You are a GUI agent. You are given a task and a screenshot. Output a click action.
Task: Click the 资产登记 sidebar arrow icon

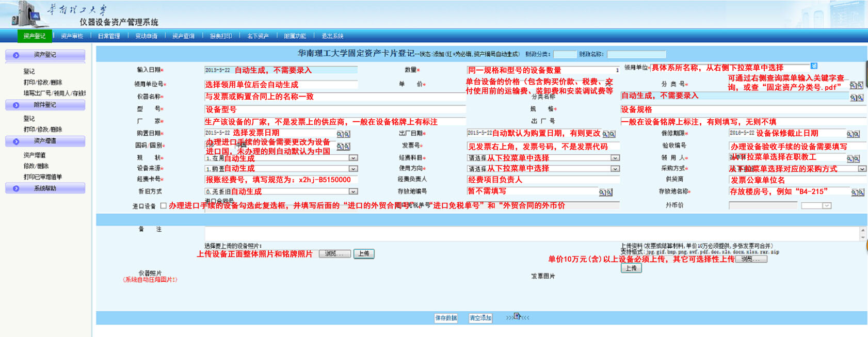click(16, 55)
